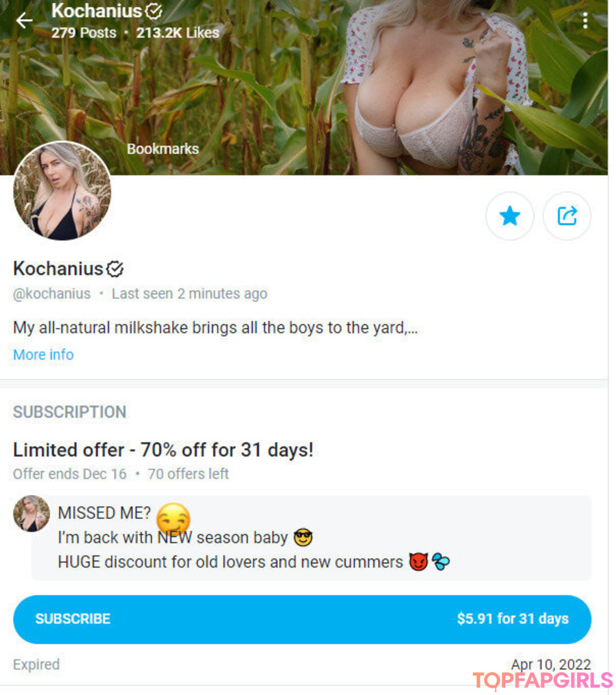Click small avatar in promo message
Viewport: 616px width, 695px height.
click(x=31, y=513)
